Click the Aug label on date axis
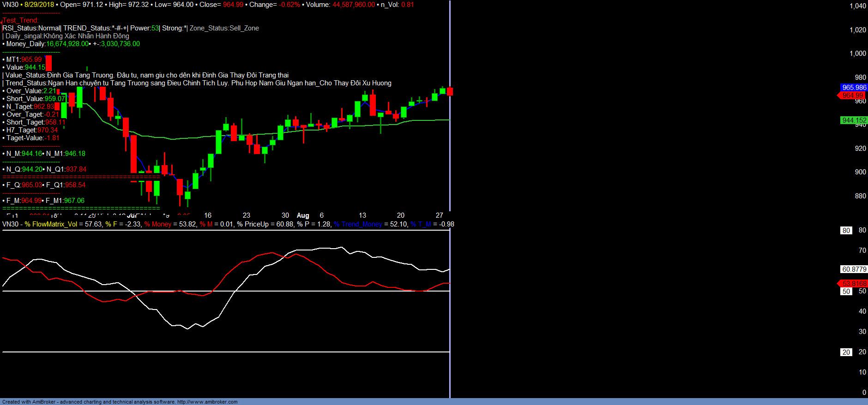Viewport: 868px width, 405px height. [x=303, y=215]
